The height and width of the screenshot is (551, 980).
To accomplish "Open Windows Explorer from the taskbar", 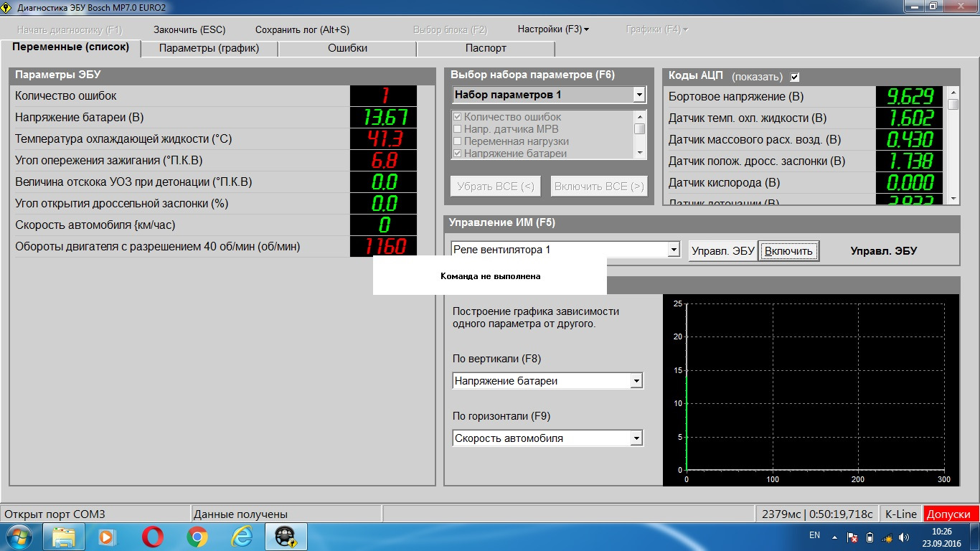I will point(64,537).
